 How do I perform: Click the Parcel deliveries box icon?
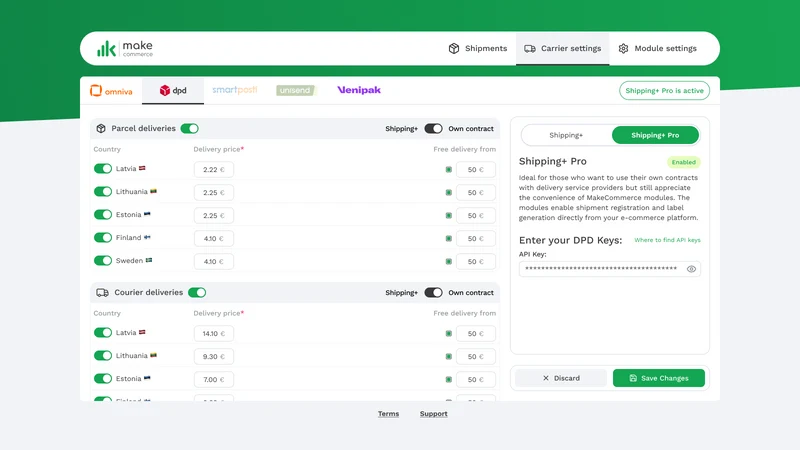(x=101, y=129)
